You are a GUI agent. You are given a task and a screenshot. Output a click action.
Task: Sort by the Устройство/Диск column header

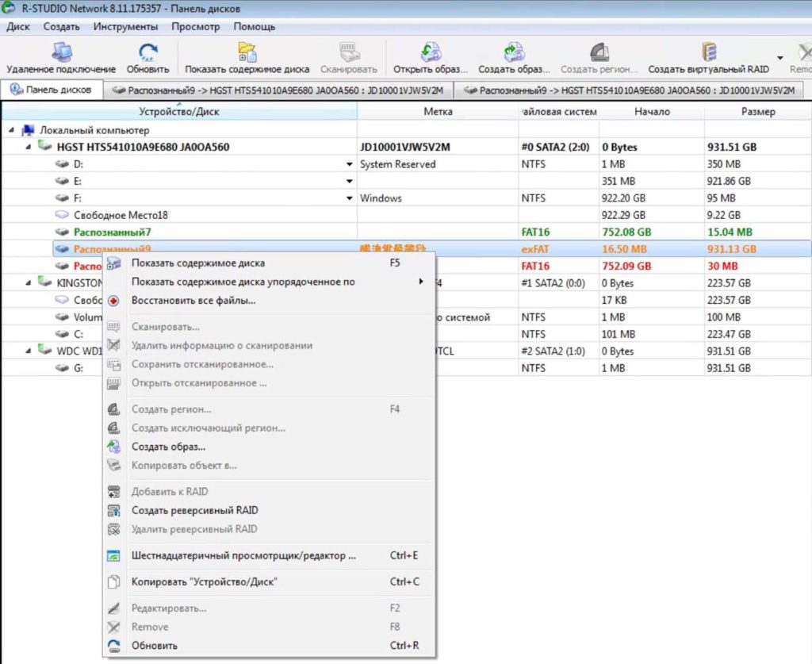point(179,111)
